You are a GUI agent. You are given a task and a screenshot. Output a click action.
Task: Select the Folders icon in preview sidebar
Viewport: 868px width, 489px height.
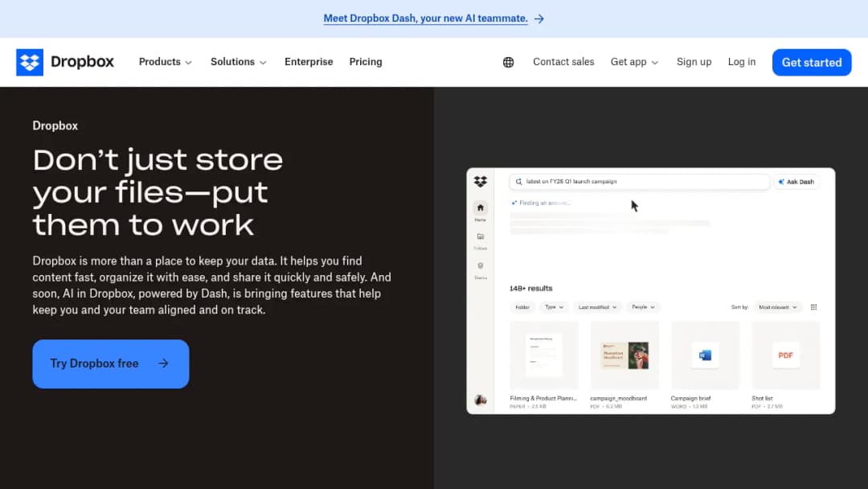click(x=481, y=236)
